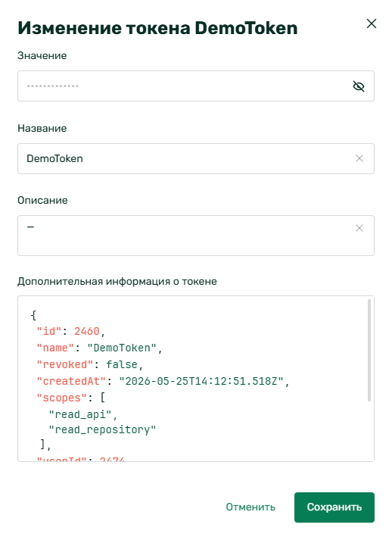Click the Сохранить button
This screenshot has height=537, width=392.
pos(334,507)
